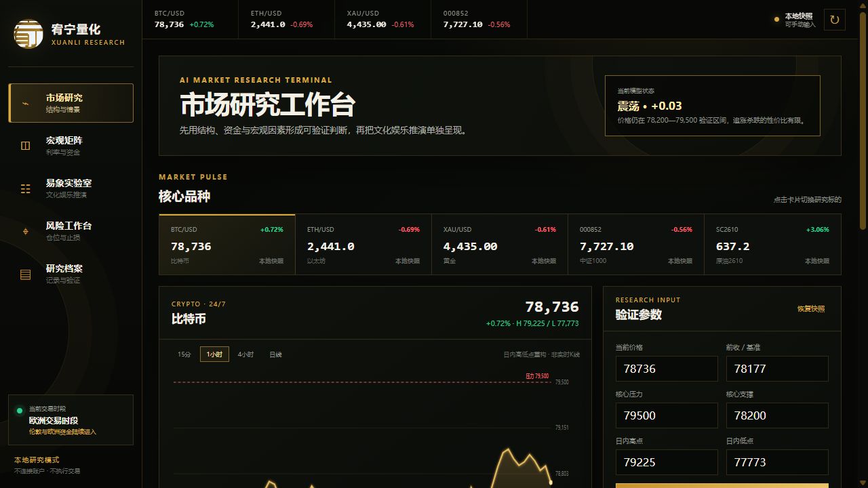868x488 pixels.
Task: Click the 压力 79,500 chart line label
Action: coord(537,376)
